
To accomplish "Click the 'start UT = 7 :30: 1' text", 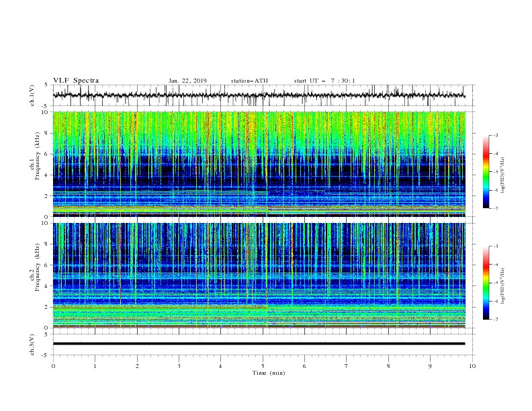I will tap(324, 81).
